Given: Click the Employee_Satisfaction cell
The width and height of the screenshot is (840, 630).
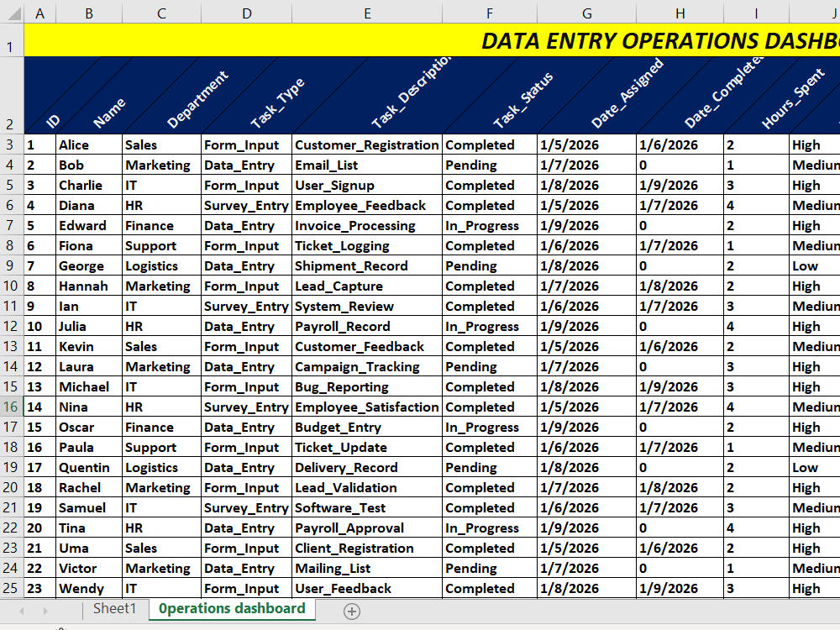Looking at the screenshot, I should (367, 407).
